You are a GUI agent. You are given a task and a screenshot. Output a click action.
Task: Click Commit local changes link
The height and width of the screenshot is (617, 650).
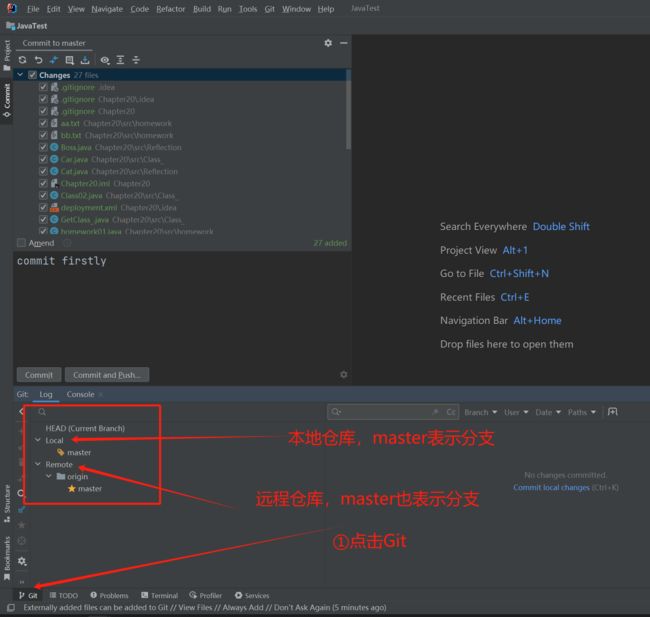click(x=551, y=488)
